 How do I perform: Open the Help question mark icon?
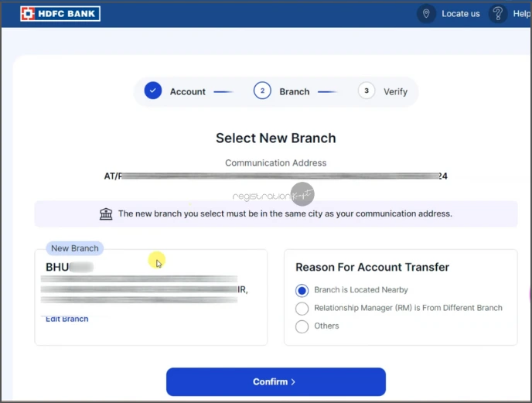(x=498, y=14)
